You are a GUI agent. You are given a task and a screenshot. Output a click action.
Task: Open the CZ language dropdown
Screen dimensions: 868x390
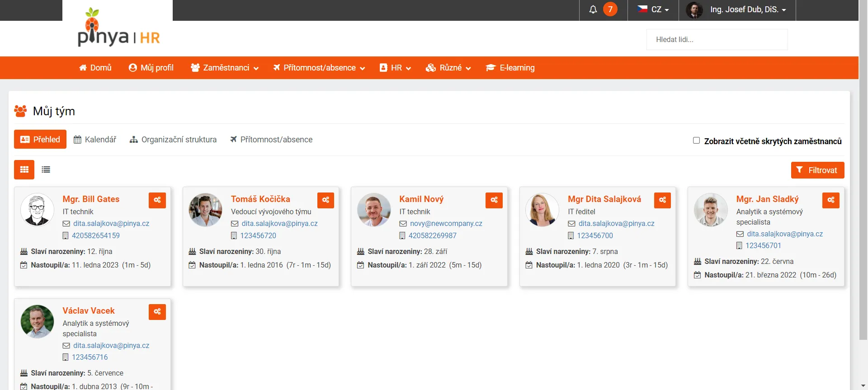[x=653, y=9]
